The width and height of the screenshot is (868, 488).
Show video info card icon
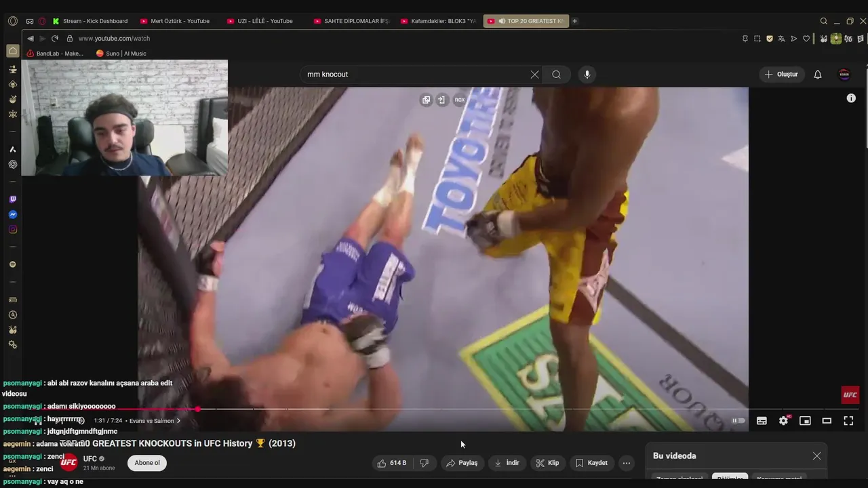[x=851, y=98]
